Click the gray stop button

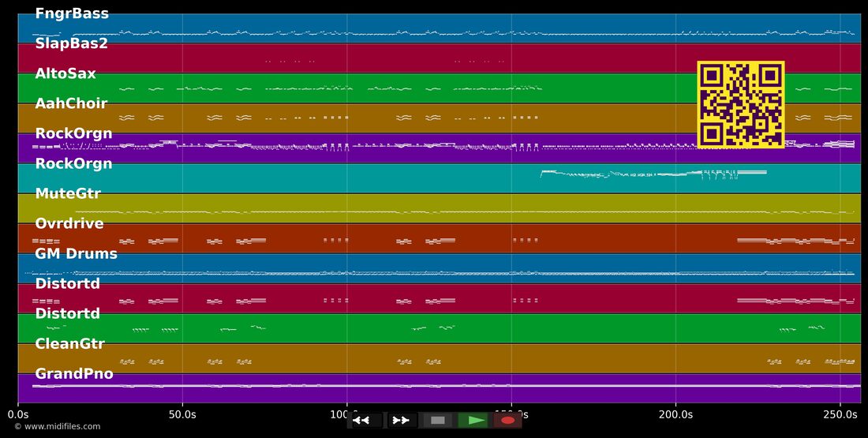coord(438,421)
